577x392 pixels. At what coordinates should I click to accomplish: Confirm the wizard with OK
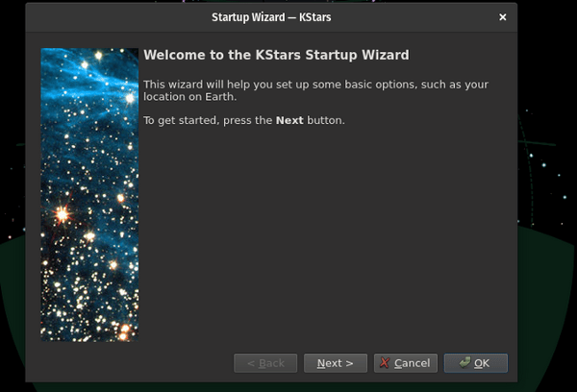[x=476, y=363]
